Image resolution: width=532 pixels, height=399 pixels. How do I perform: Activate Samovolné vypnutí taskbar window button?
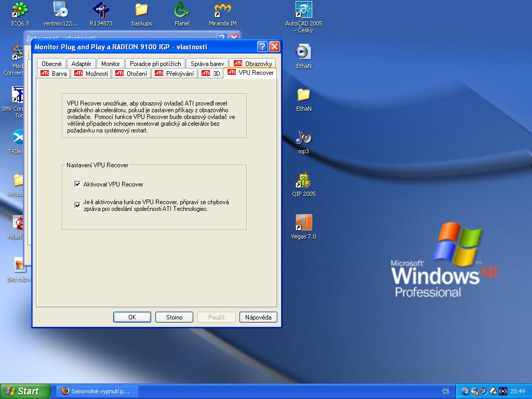click(98, 391)
